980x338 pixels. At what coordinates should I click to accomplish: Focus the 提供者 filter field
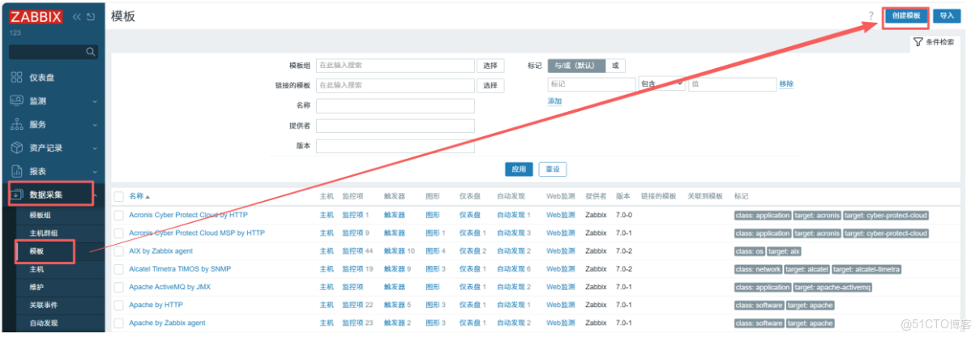pyautogui.click(x=396, y=126)
